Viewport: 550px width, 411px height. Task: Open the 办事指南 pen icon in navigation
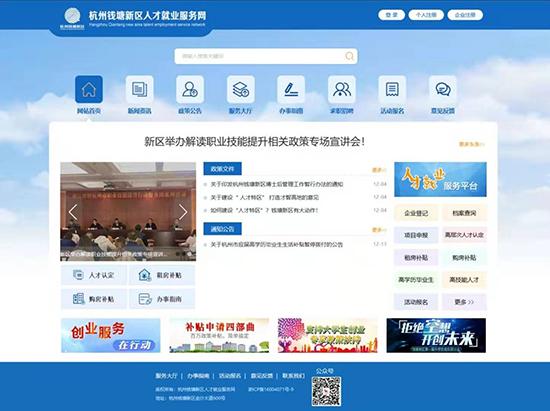(x=291, y=89)
